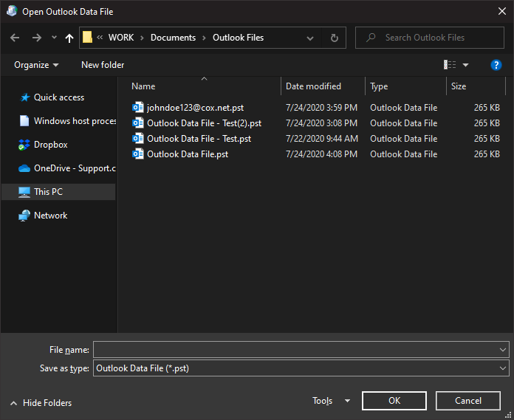Select WORK in the breadcrumb path

coord(121,38)
